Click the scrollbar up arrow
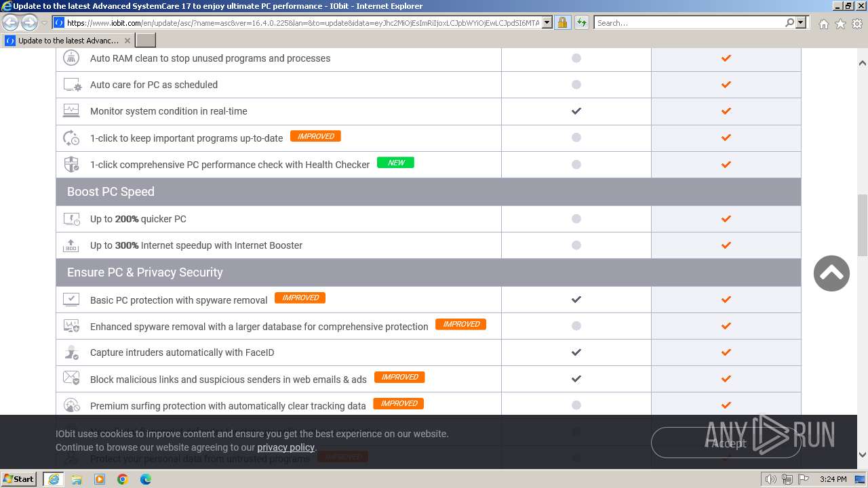Screen dimensions: 868x488 pos(863,62)
